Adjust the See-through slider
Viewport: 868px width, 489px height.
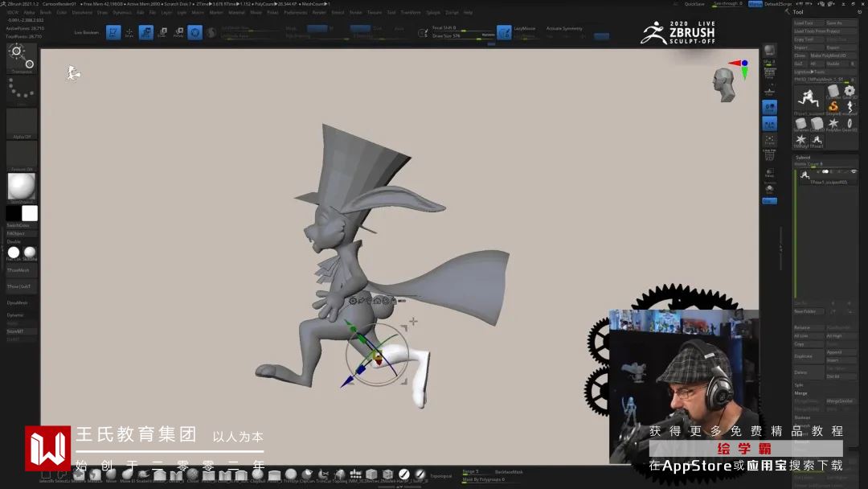point(728,4)
